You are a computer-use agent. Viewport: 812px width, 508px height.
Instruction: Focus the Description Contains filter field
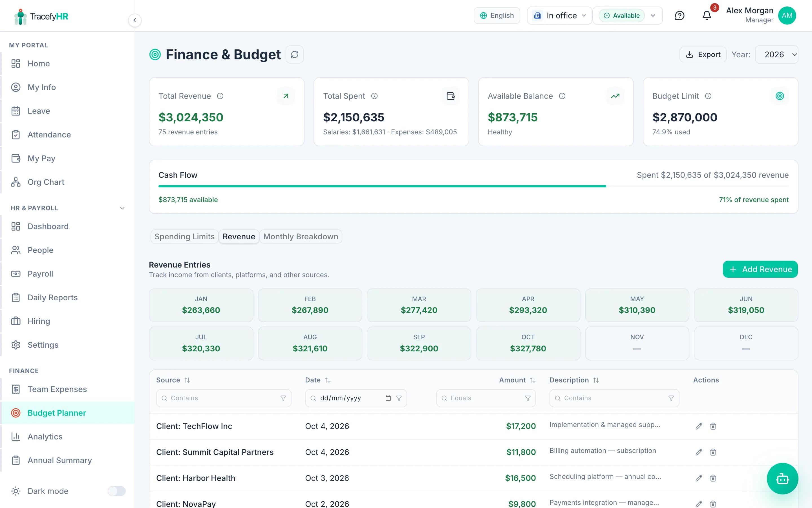coord(614,398)
